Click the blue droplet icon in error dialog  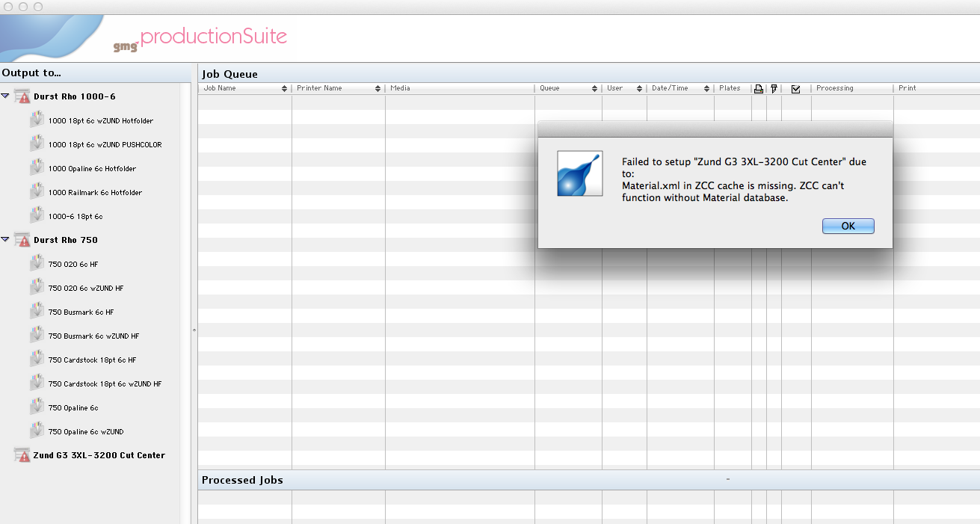[579, 173]
